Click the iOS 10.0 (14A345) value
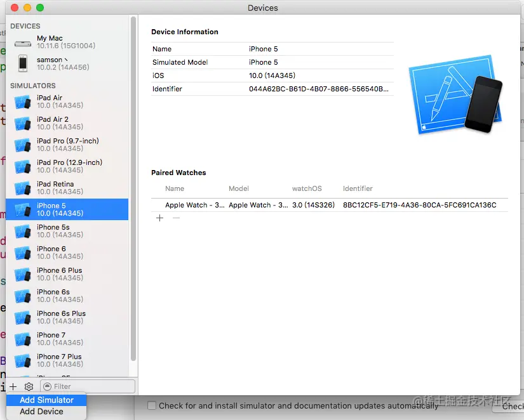Screen dimensions: 524x420 pyautogui.click(x=272, y=75)
